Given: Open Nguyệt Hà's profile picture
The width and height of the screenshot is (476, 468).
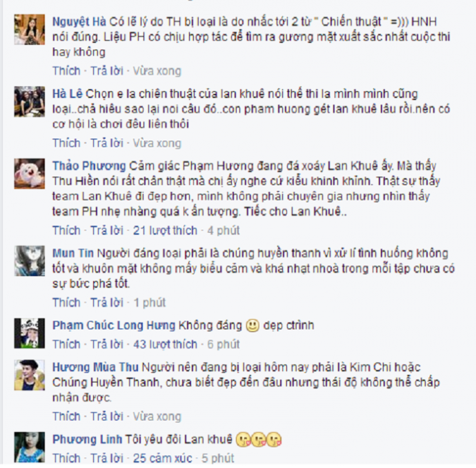Looking at the screenshot, I should (x=30, y=30).
